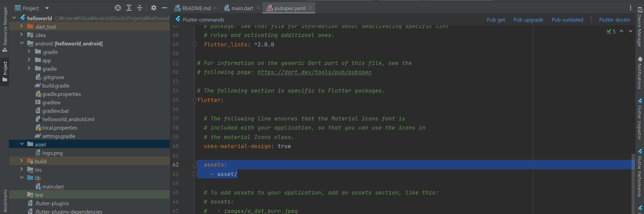This screenshot has height=214, width=644.
Task: Open Flutter Inspector side panel
Action: [640, 119]
